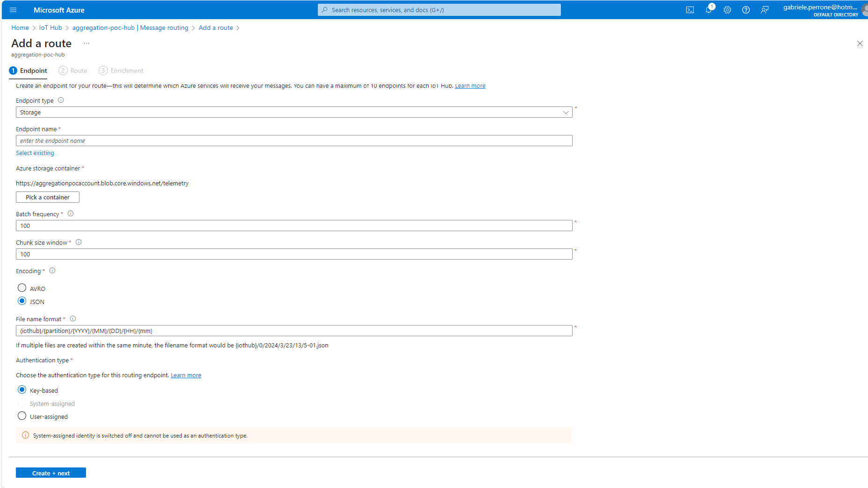Click the Endpoint name input field
Image resolution: width=868 pixels, height=488 pixels.
(x=294, y=140)
